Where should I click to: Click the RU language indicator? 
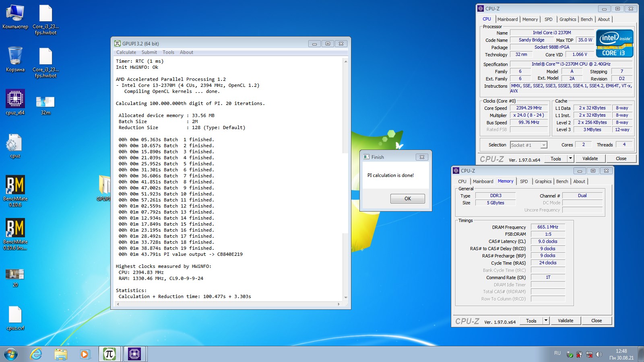point(557,353)
